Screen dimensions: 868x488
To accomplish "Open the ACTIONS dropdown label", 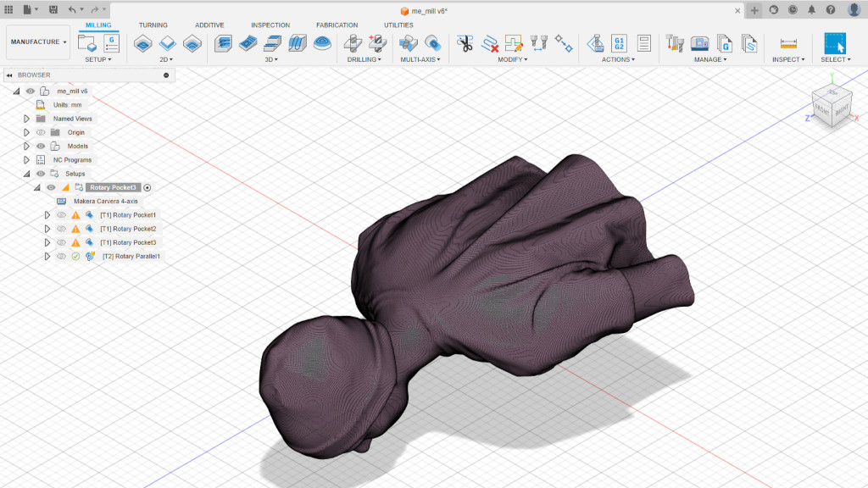I will [x=618, y=59].
